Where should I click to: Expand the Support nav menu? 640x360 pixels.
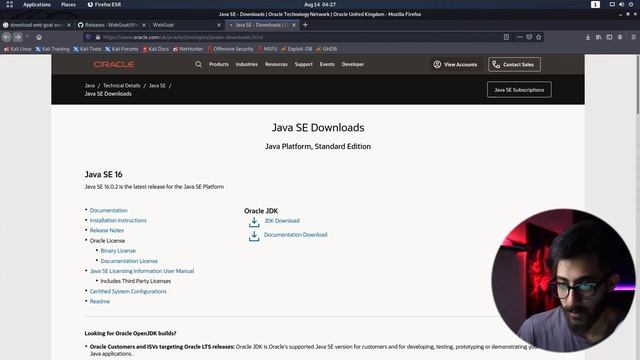[304, 64]
